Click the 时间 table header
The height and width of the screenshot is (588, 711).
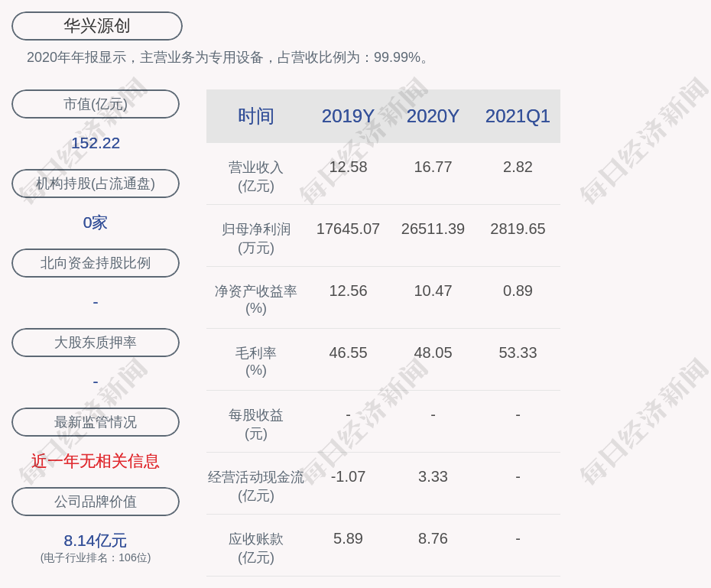pos(255,116)
